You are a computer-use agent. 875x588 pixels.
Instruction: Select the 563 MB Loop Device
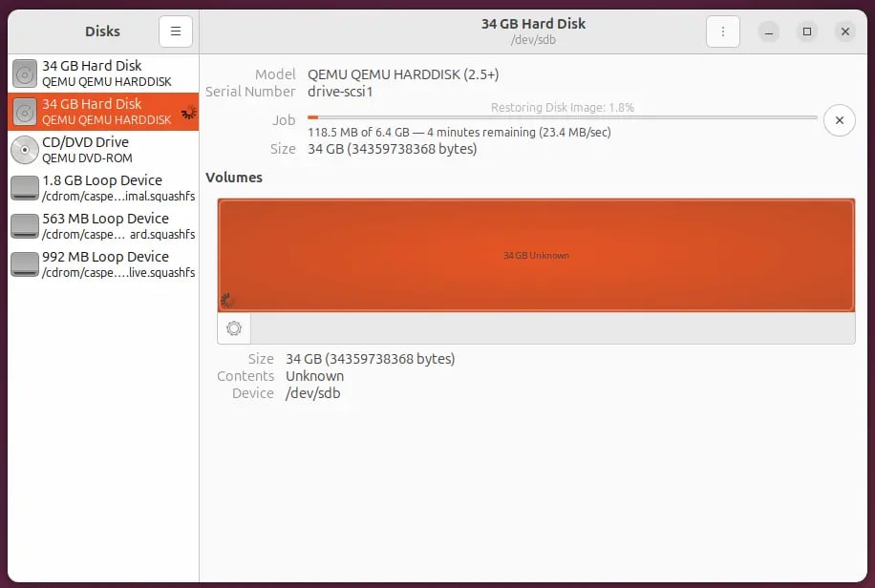(x=103, y=226)
